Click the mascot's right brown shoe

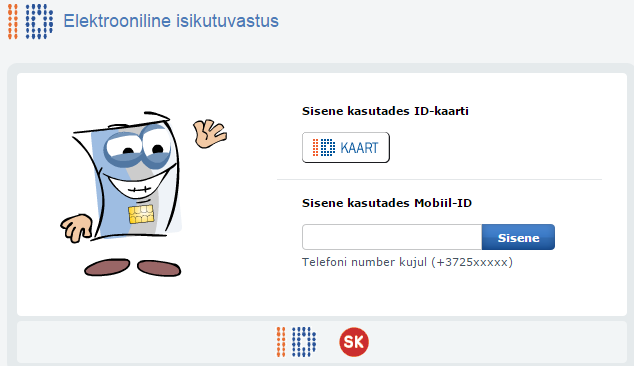(159, 268)
